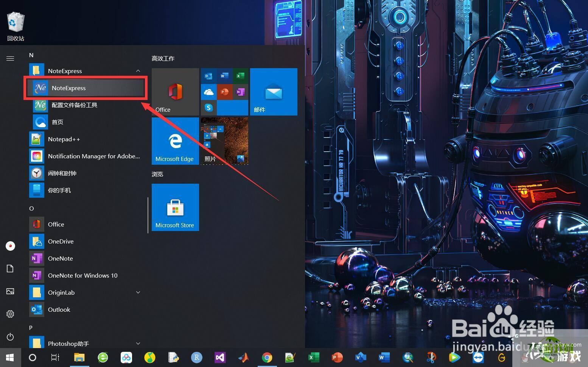The image size is (588, 367).
Task: Open Excel on taskbar
Action: click(x=314, y=357)
